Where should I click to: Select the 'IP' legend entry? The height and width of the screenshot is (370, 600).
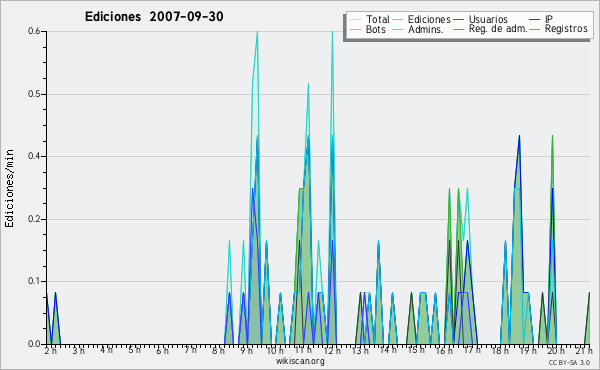pos(549,19)
